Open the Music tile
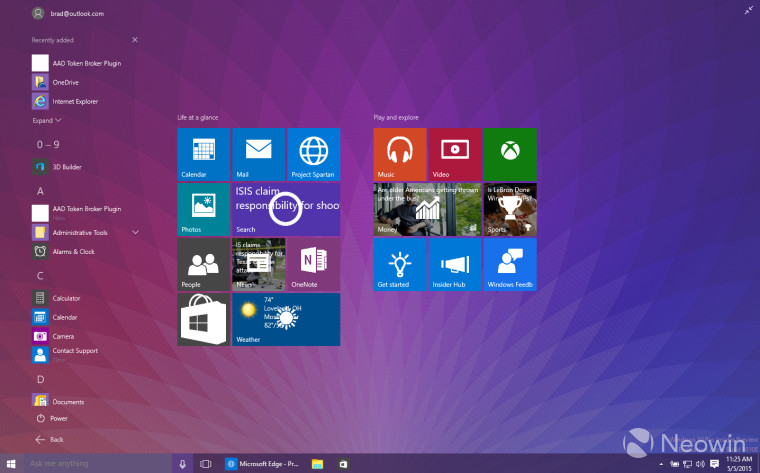This screenshot has width=760, height=473. click(x=400, y=155)
